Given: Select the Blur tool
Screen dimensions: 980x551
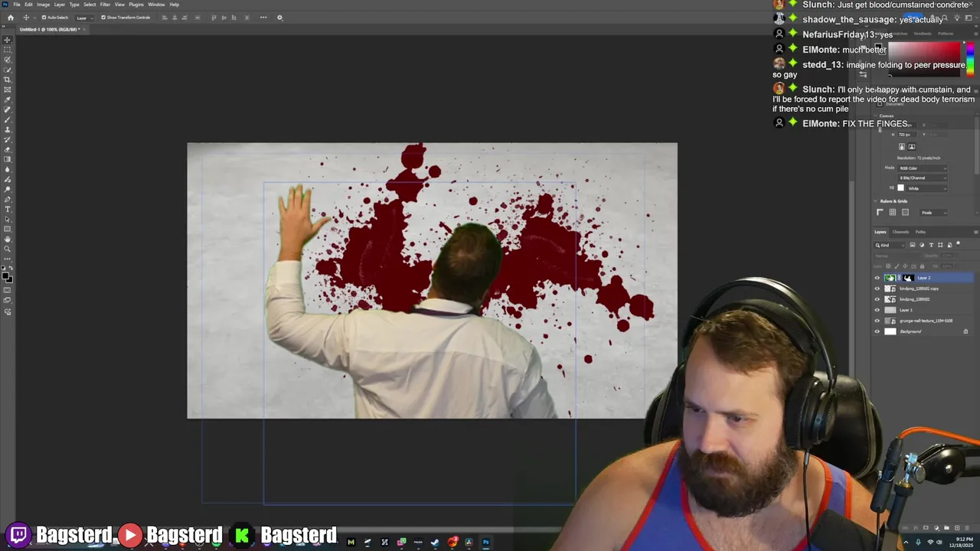Looking at the screenshot, I should coord(8,168).
